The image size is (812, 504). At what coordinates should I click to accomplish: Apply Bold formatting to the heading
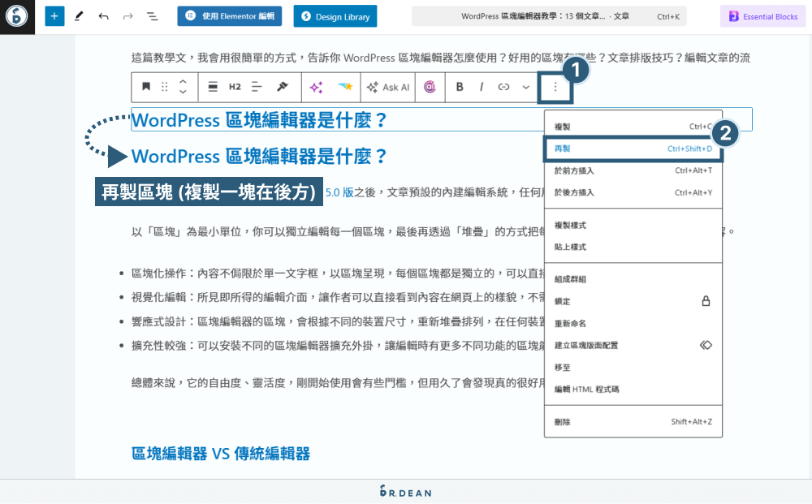point(459,87)
